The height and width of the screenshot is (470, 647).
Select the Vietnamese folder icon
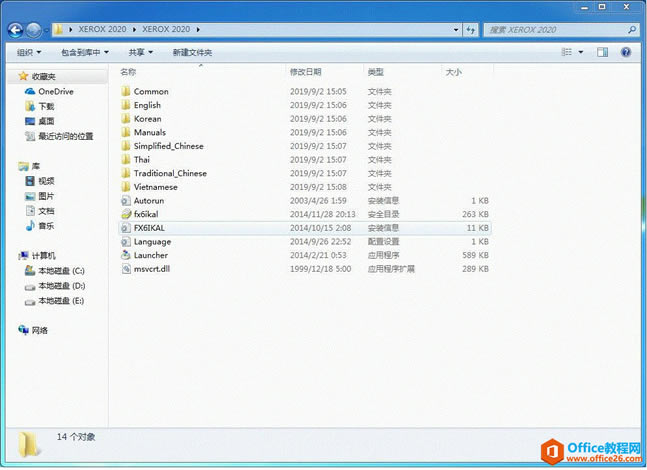126,187
